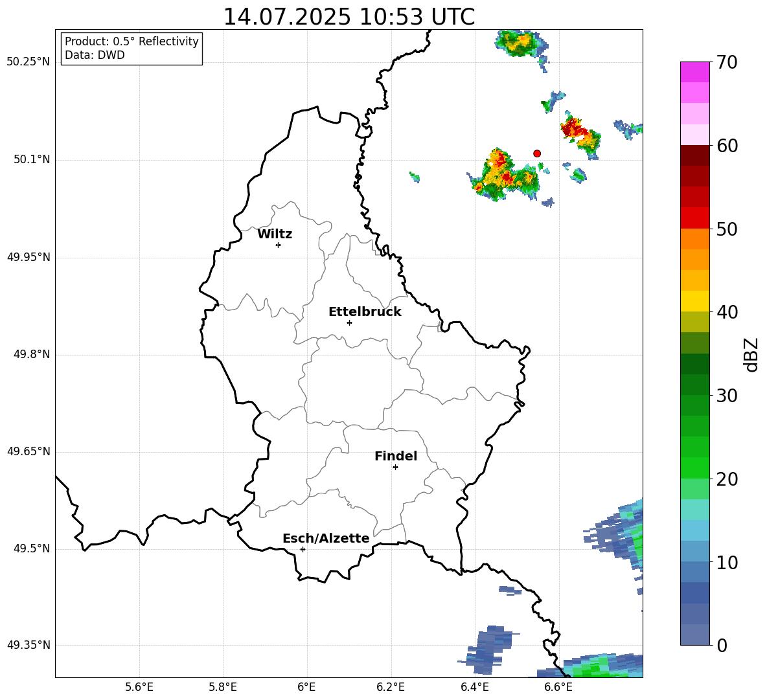
Task: Click the Data: DWD text
Action: (95, 55)
